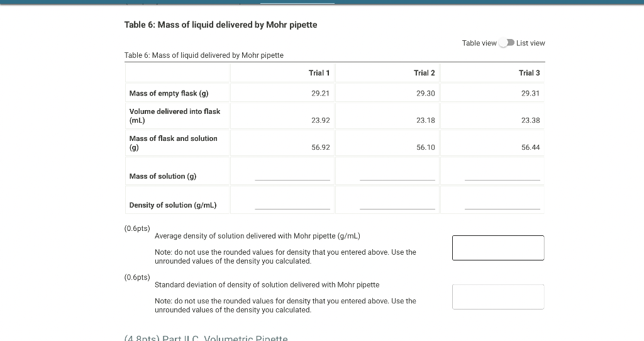
Task: Click the flask and solution mass 56.10
Action: pos(426,147)
